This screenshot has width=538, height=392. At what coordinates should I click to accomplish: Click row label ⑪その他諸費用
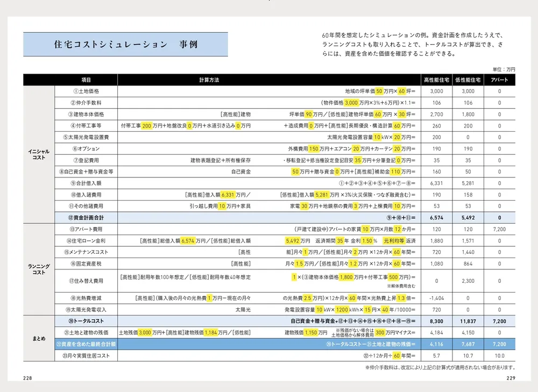(x=86, y=206)
